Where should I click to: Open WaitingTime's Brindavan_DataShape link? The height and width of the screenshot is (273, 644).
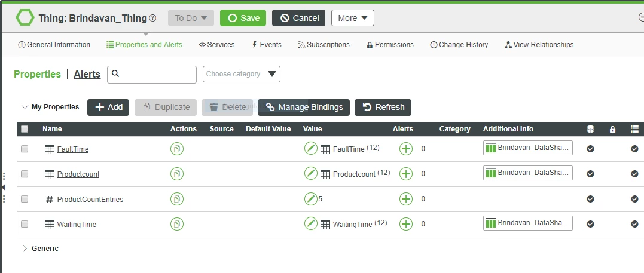(528, 223)
